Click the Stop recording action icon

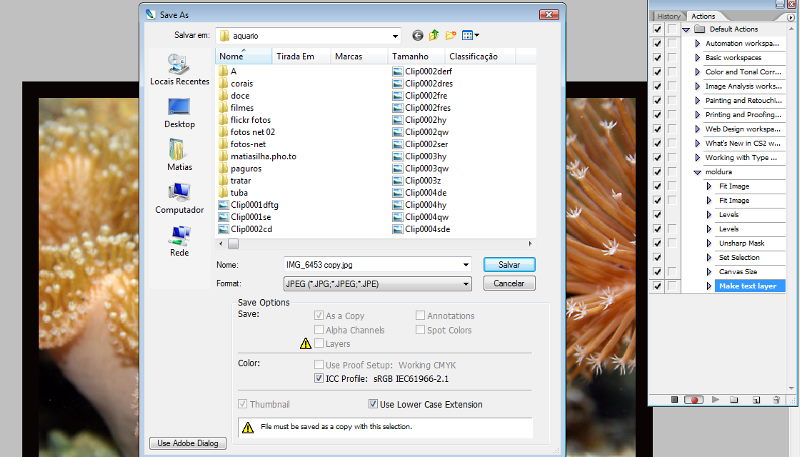[x=675, y=400]
